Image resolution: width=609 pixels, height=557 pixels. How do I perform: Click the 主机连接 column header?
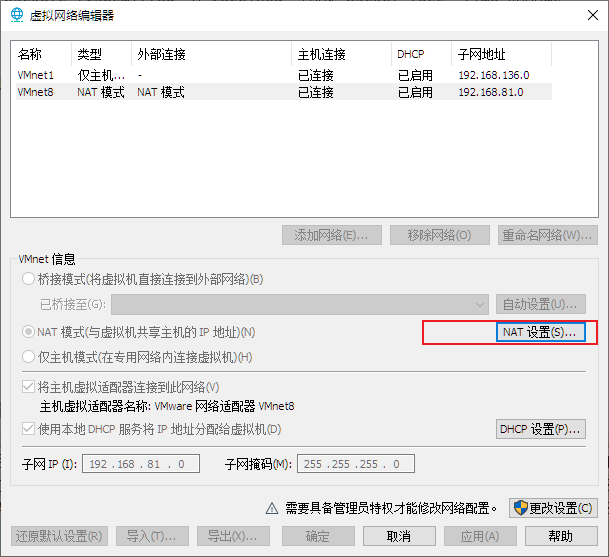341,54
